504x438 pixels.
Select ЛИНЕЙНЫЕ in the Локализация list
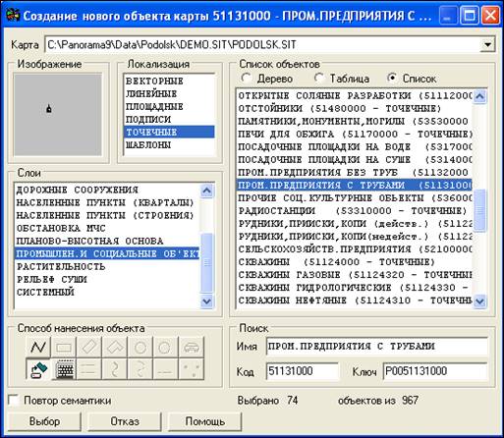[151, 94]
